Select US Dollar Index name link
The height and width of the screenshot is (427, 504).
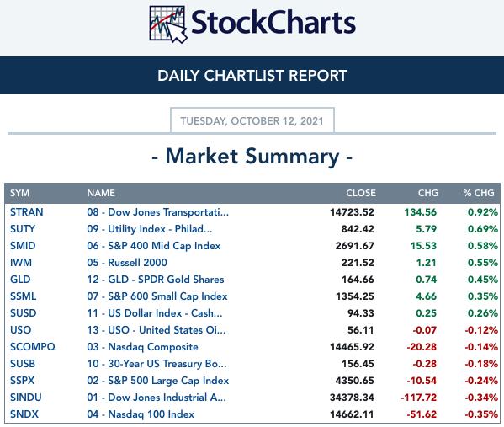tap(154, 312)
